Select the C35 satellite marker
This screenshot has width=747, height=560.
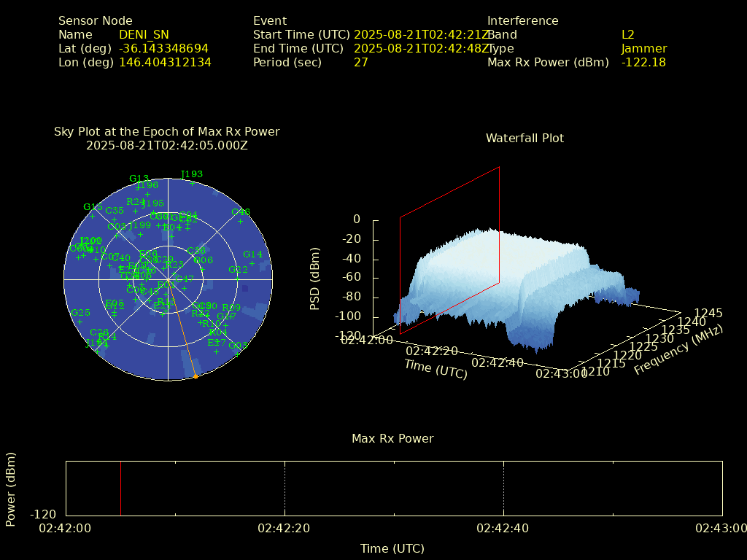click(x=114, y=219)
